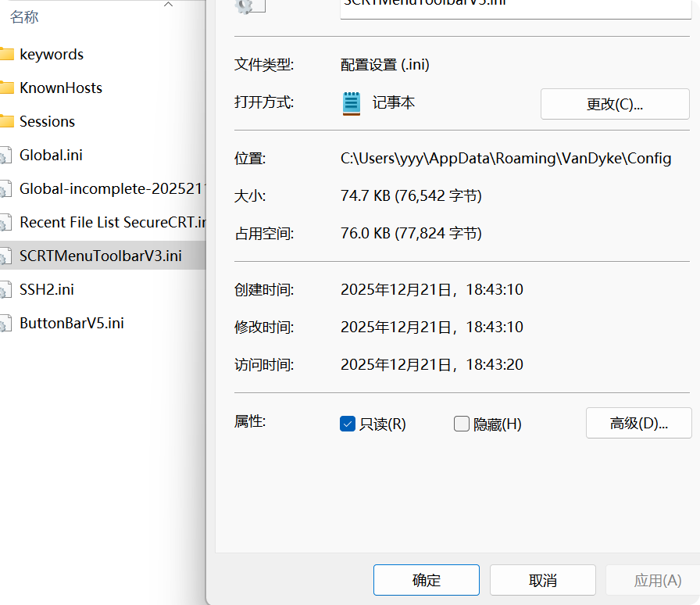Screen dimensions: 700x605
Task: Open the 更改(C)... dialog for default app
Action: click(615, 104)
